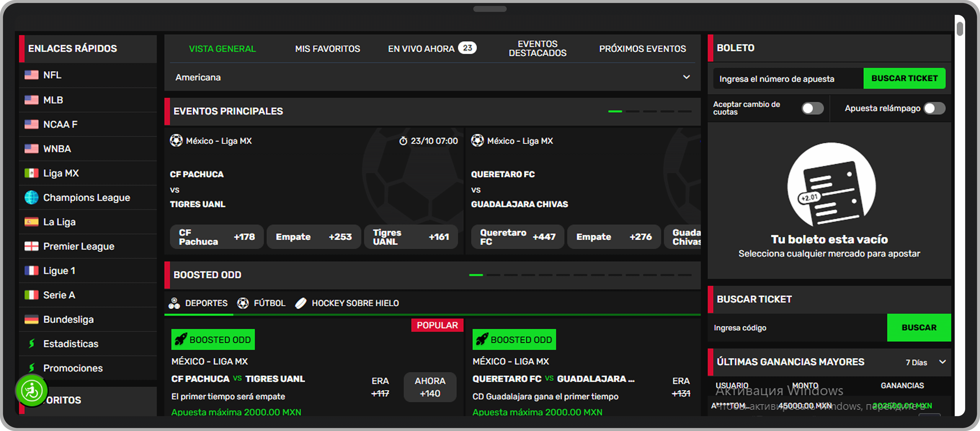Click the Champions League globe icon

click(x=31, y=198)
